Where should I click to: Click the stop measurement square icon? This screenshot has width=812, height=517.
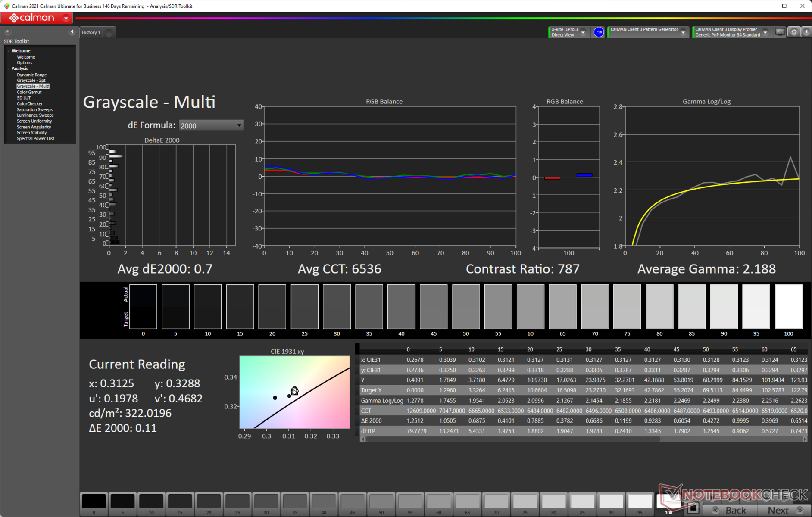point(693,509)
